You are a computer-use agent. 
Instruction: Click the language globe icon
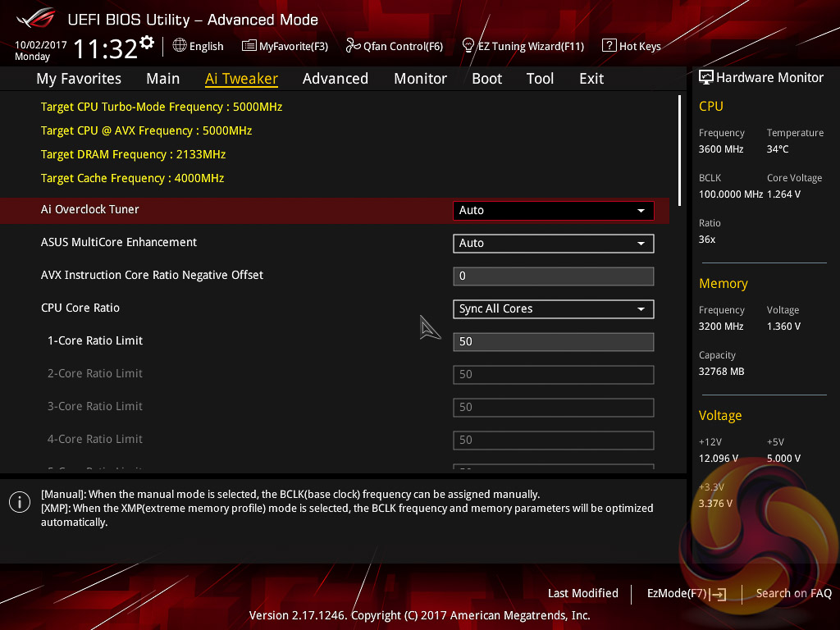coord(180,46)
